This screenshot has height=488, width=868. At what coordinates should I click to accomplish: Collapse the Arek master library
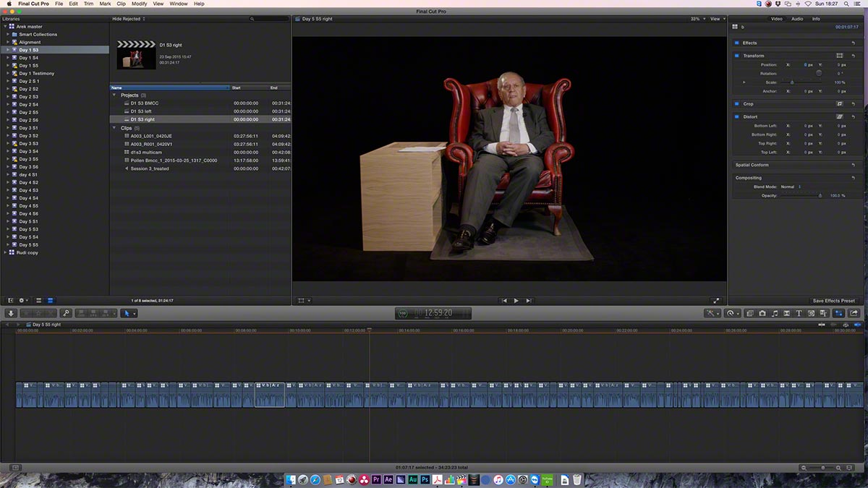(6, 27)
